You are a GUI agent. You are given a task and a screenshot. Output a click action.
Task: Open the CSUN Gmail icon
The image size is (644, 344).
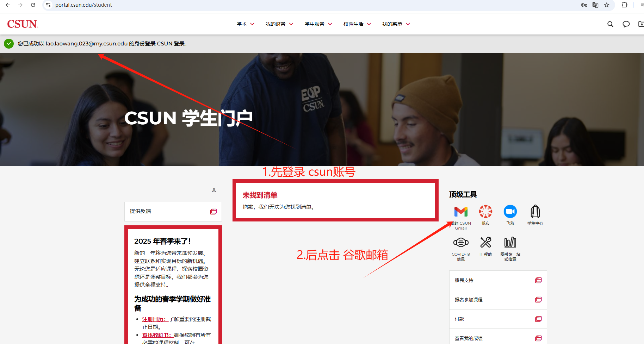pyautogui.click(x=461, y=212)
